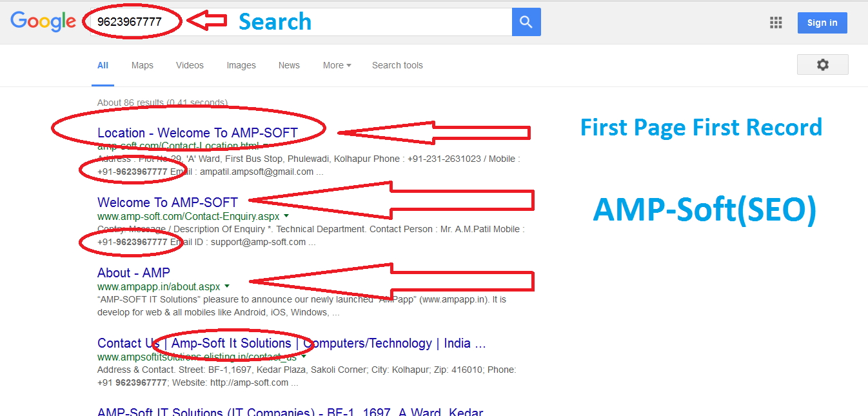Expand the More search options dropdown

pyautogui.click(x=337, y=65)
